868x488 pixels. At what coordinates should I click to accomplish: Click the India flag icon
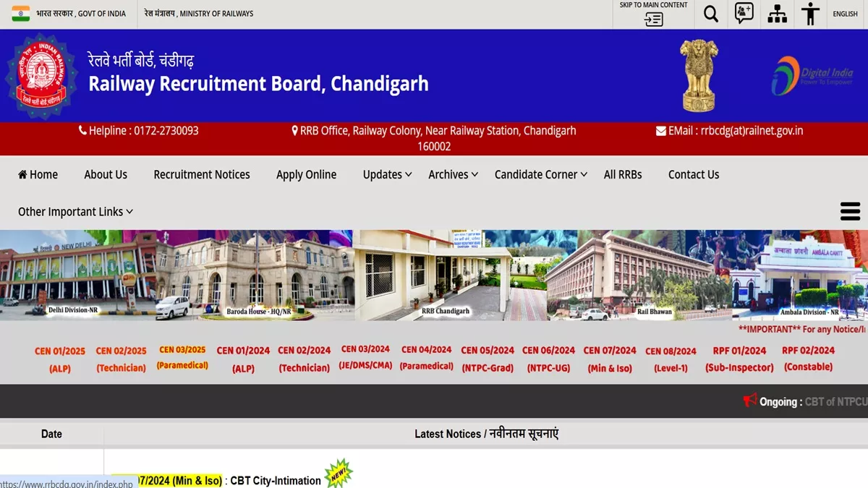coord(21,14)
